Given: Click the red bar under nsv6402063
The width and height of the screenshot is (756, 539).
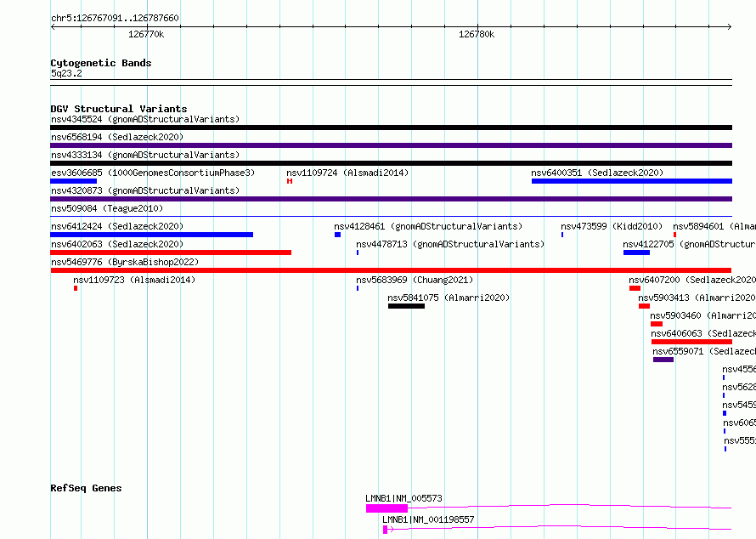Looking at the screenshot, I should [x=171, y=252].
